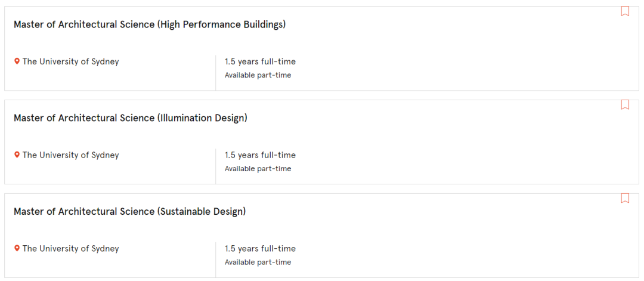
Task: Click location pin in Sustainable Design card
Action: [x=17, y=248]
